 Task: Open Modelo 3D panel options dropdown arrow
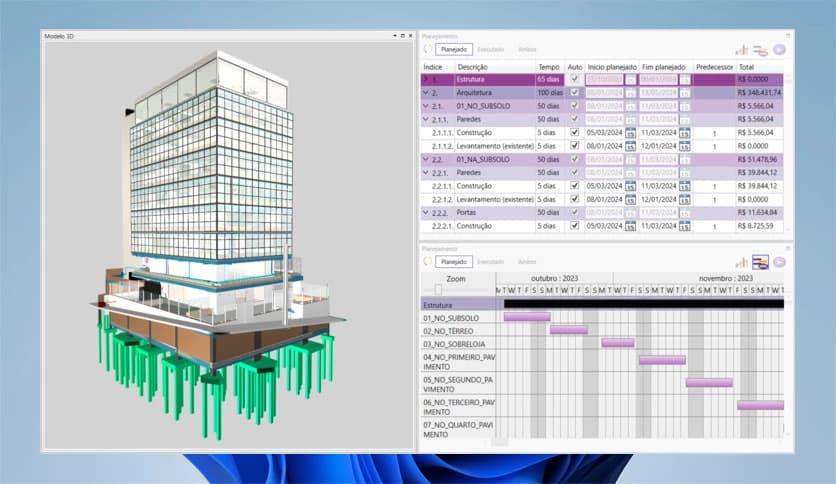point(395,36)
